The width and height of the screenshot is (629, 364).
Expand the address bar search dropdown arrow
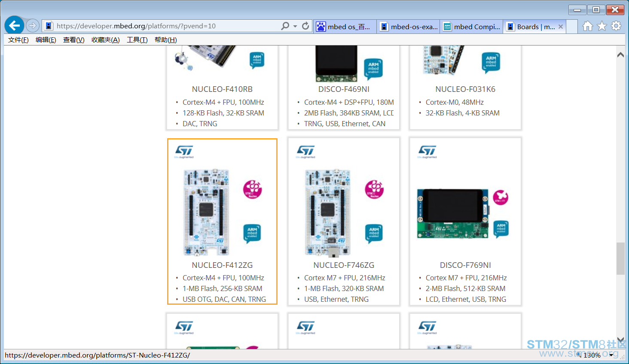pyautogui.click(x=295, y=26)
